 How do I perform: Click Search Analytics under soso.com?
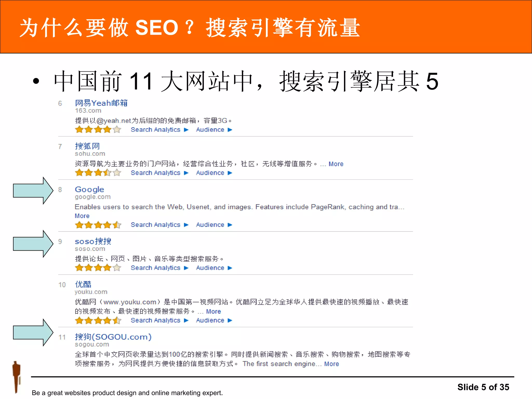(155, 268)
